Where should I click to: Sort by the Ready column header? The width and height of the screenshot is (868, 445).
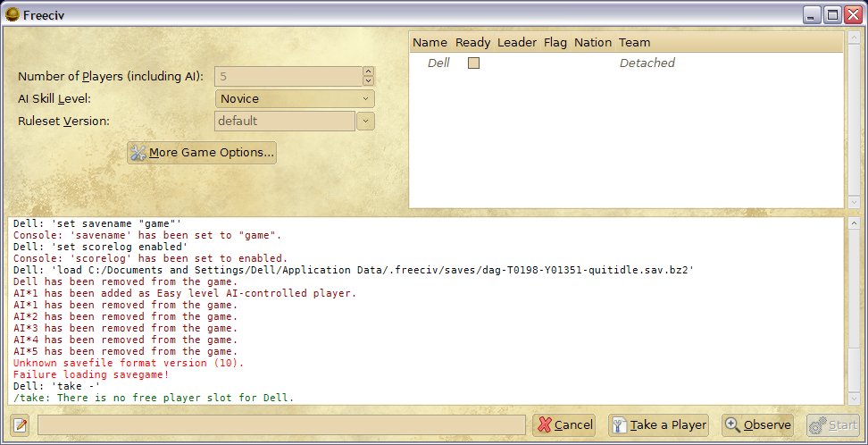472,42
